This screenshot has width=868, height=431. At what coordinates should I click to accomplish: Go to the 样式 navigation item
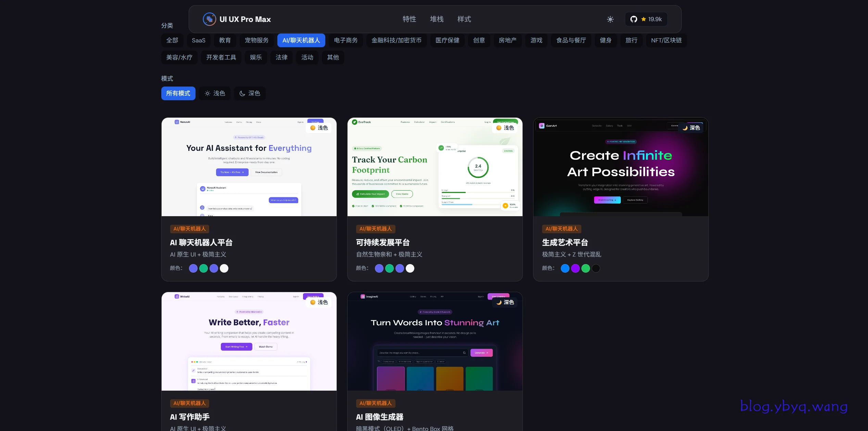point(464,19)
